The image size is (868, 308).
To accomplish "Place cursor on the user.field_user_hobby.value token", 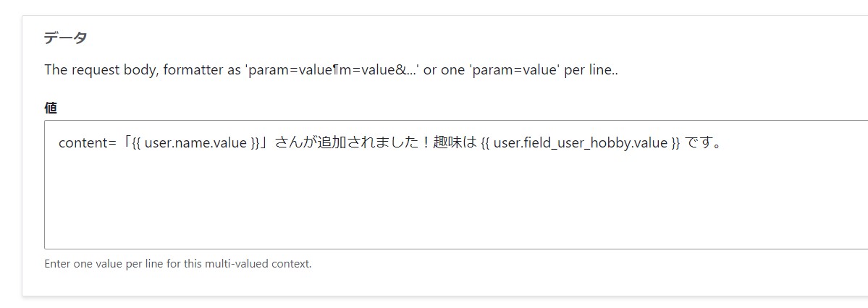I will click(581, 143).
